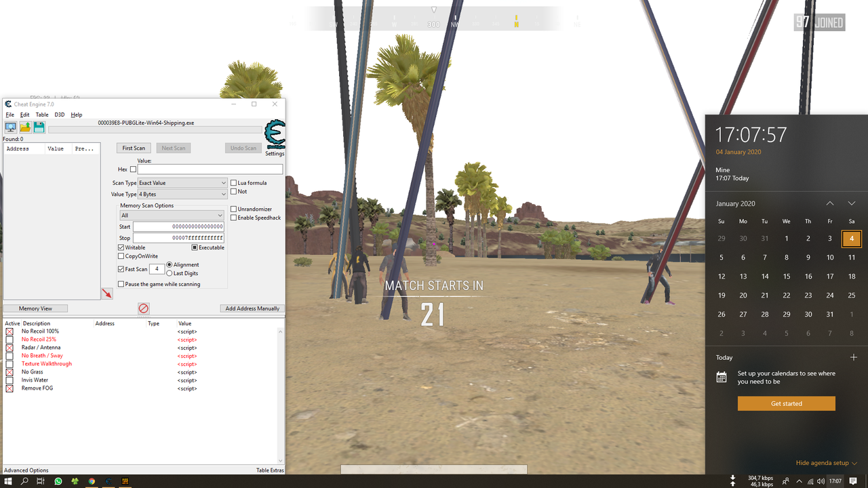The width and height of the screenshot is (868, 488).
Task: Click the First Scan button
Action: 134,148
